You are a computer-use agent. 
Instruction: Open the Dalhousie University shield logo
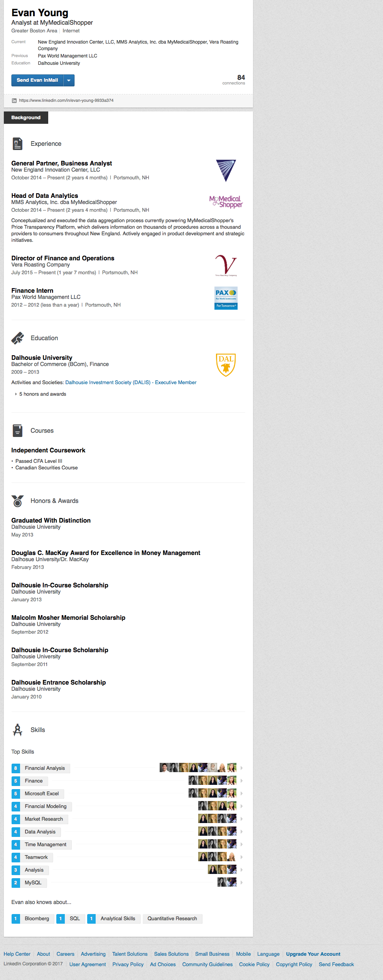(x=226, y=365)
